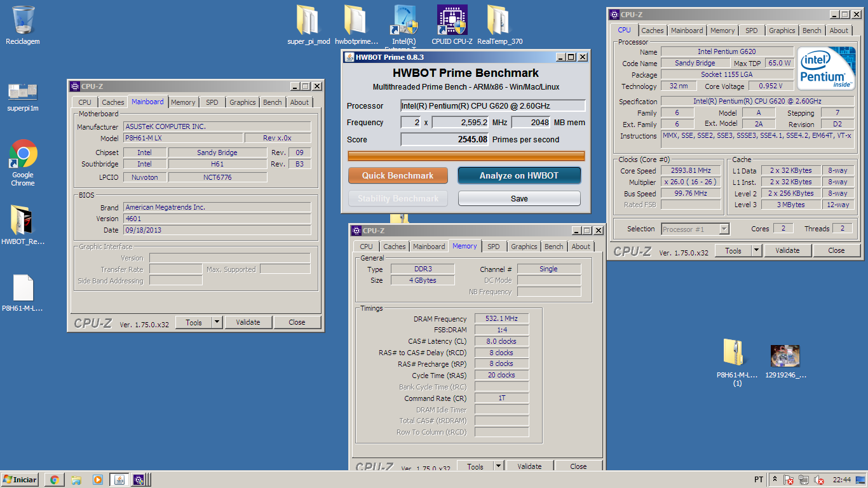Select the Google Chrome desktop shortcut
This screenshot has height=488, width=868.
coord(23,154)
